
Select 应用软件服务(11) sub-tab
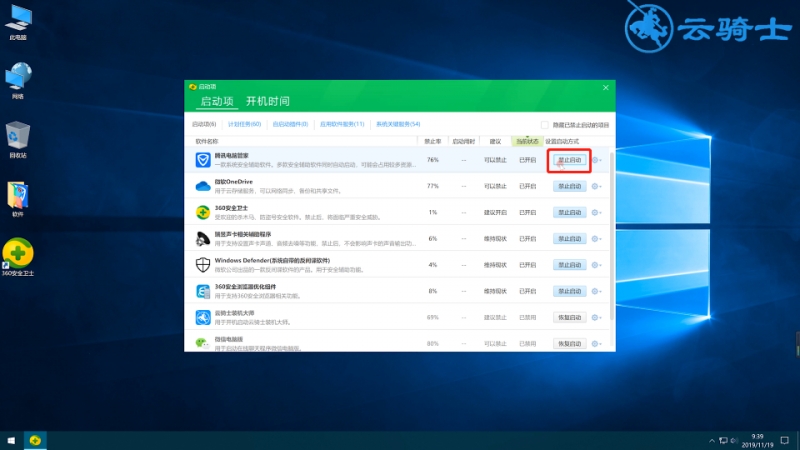(342, 124)
